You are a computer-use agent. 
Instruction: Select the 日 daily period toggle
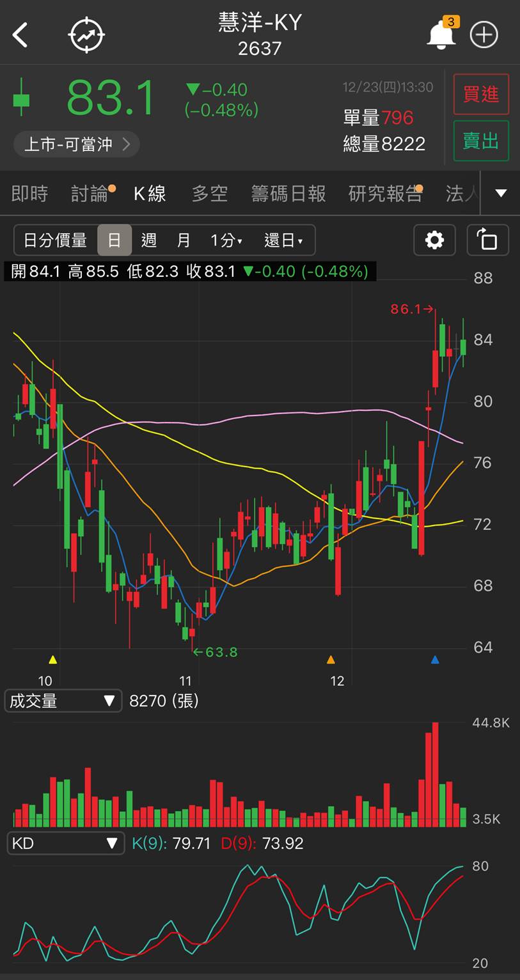click(114, 240)
